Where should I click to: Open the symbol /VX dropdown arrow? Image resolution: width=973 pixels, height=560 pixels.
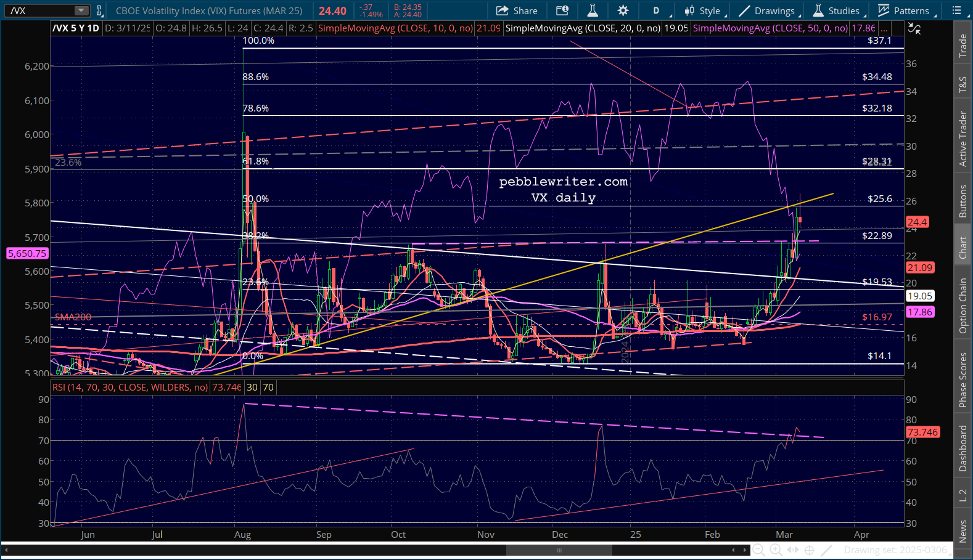81,10
